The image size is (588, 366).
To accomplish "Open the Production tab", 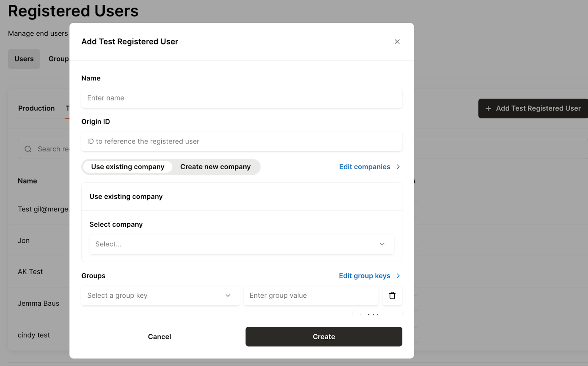I will click(36, 108).
